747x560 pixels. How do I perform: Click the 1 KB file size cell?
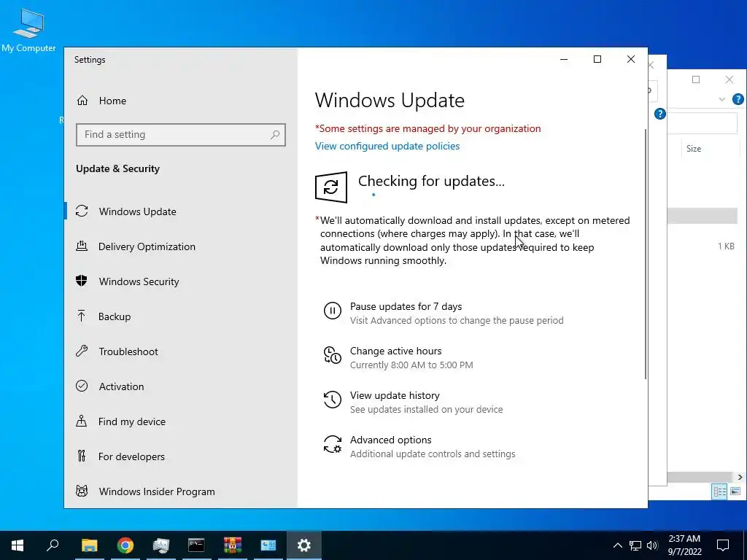pos(726,246)
